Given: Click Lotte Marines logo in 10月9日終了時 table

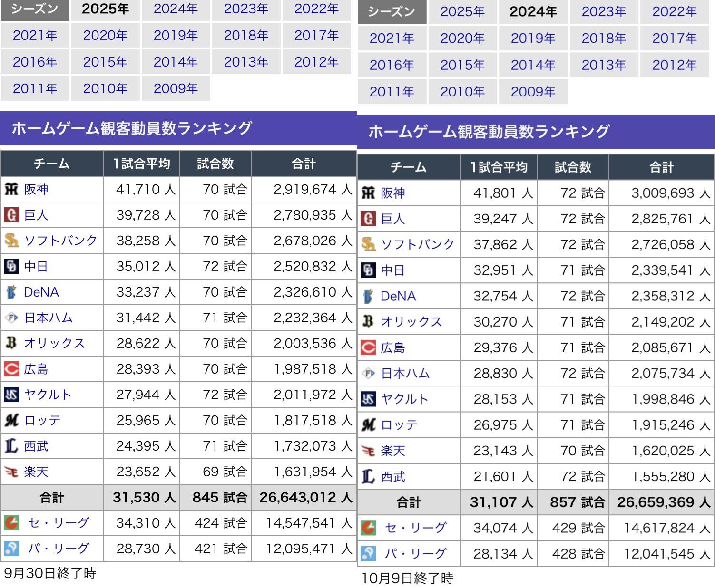Looking at the screenshot, I should pyautogui.click(x=368, y=425).
